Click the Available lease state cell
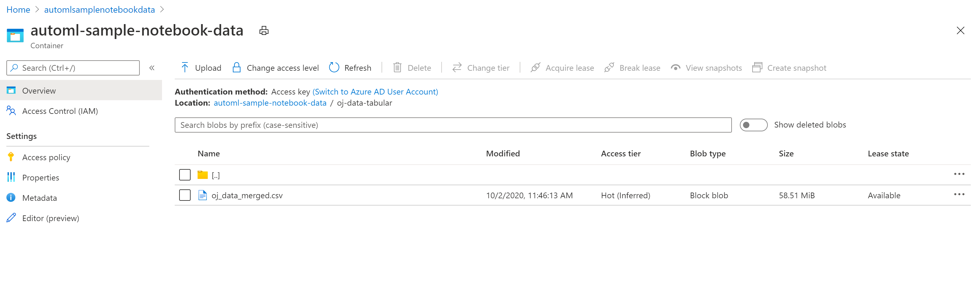Screen dimensions: 980x308 (884, 195)
